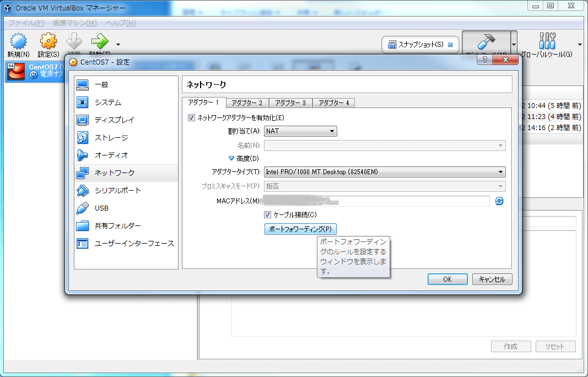Collapse the 高度 section
This screenshot has height=377, width=588.
[x=248, y=158]
